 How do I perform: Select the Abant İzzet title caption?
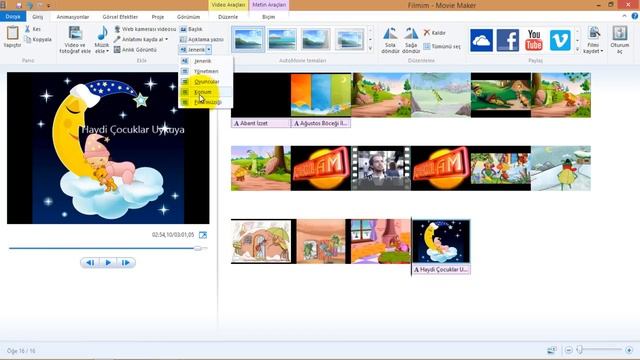[261, 123]
